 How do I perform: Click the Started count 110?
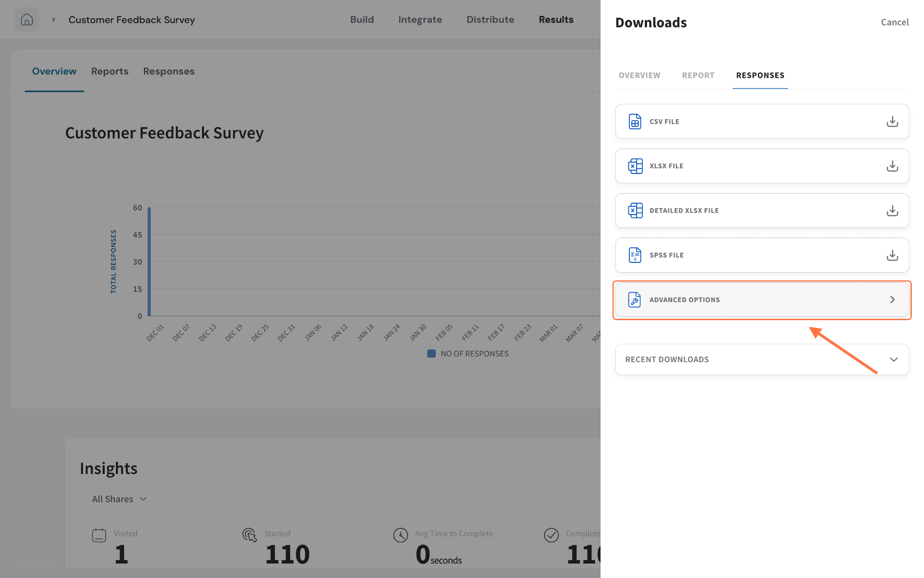click(287, 555)
